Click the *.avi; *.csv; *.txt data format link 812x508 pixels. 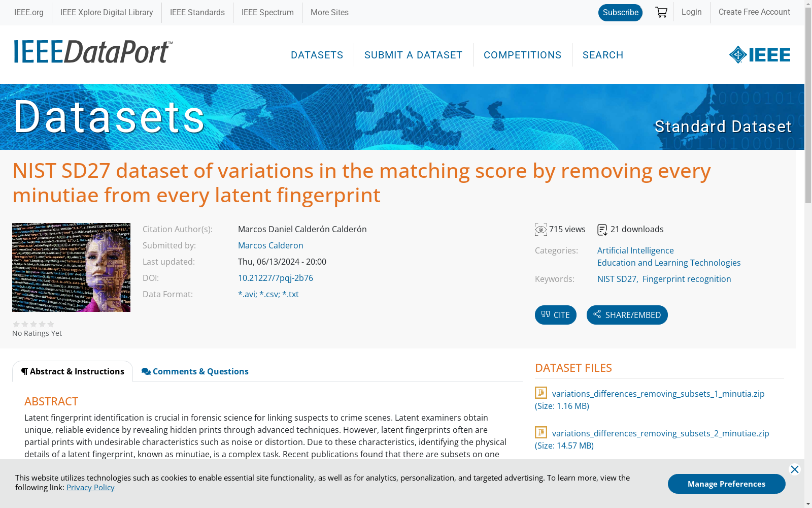[x=268, y=294]
